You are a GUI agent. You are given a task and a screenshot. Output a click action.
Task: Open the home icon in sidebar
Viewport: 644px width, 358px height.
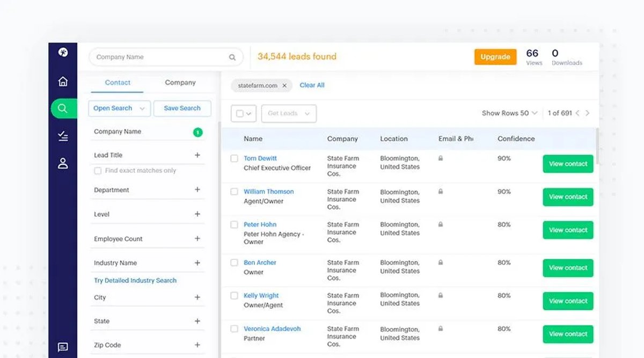63,82
